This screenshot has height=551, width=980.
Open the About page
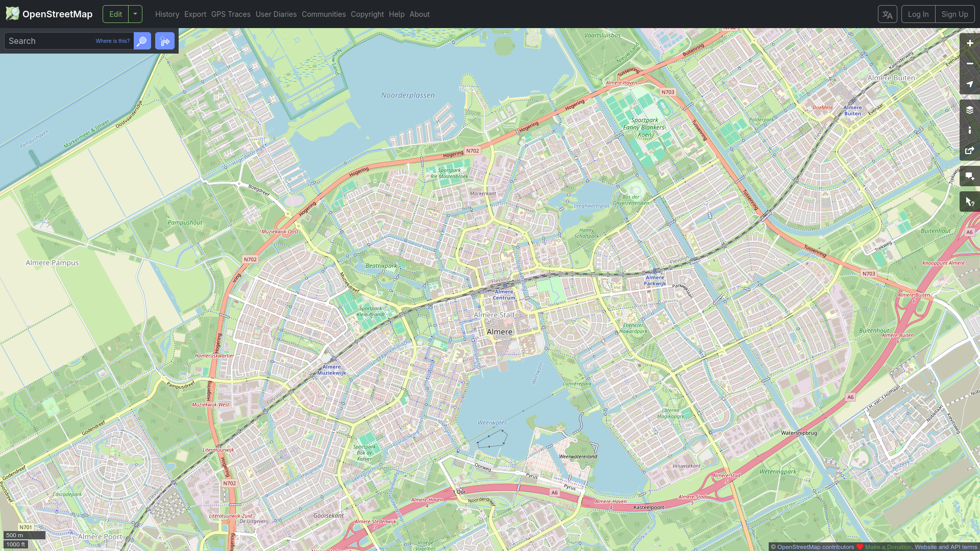[x=420, y=14]
